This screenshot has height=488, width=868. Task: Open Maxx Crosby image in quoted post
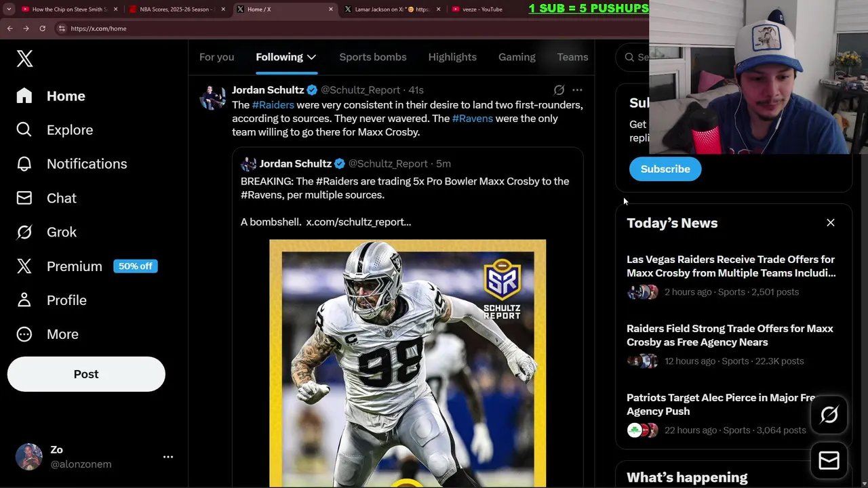click(x=408, y=363)
